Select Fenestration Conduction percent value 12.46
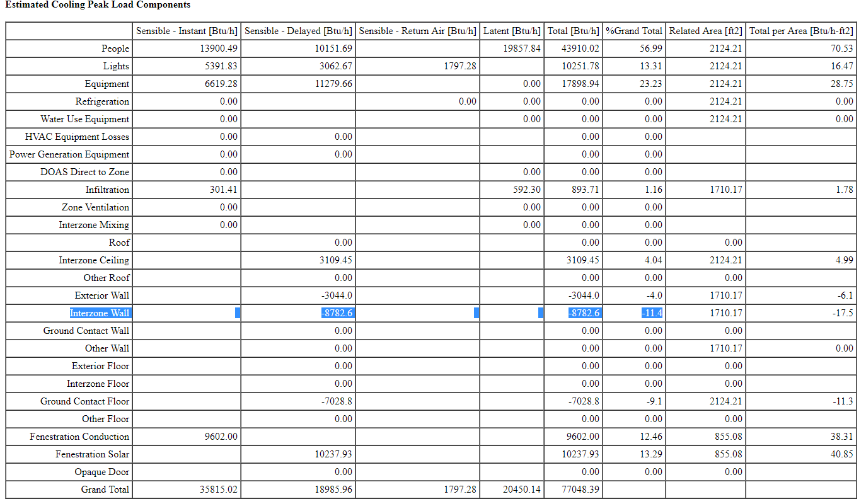Viewport: 866px width, 504px height. tap(652, 437)
